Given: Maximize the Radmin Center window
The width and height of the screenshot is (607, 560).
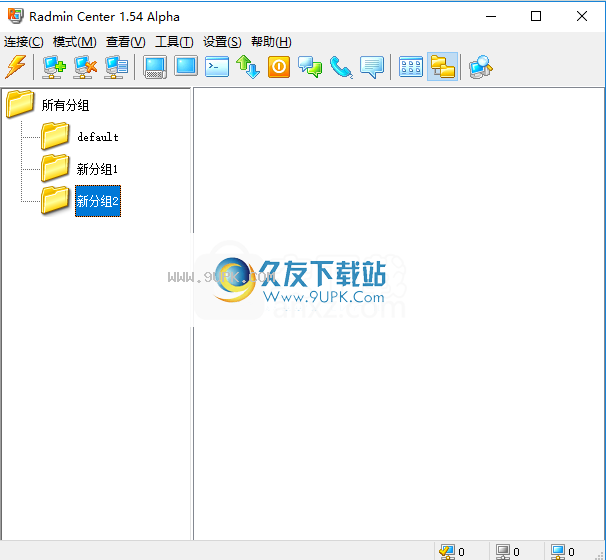Looking at the screenshot, I should [536, 16].
